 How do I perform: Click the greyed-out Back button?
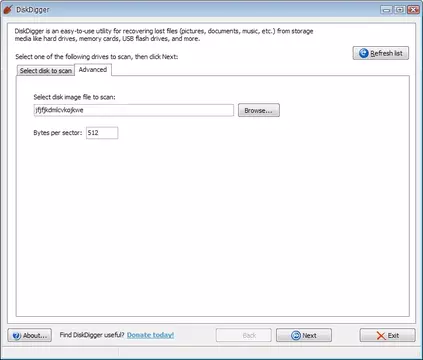click(244, 335)
